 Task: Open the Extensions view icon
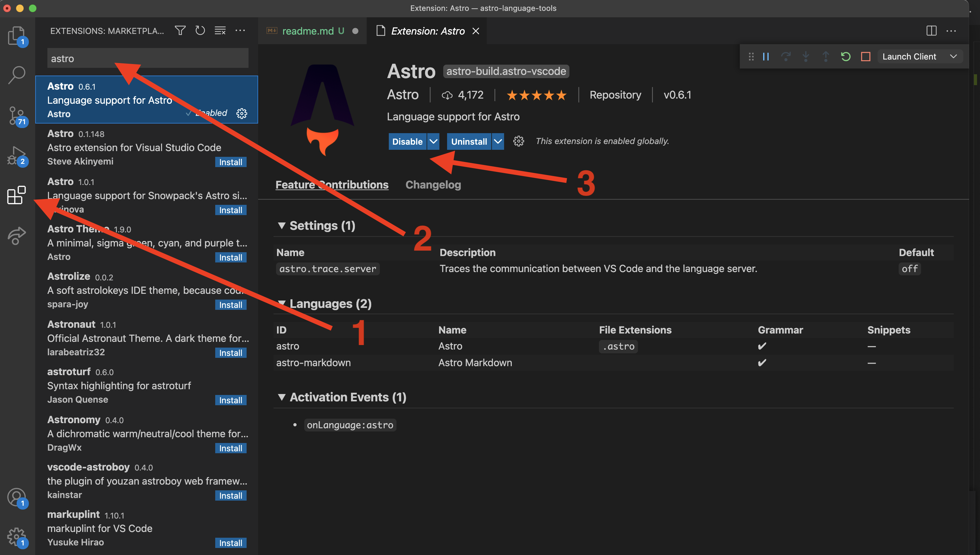point(16,195)
